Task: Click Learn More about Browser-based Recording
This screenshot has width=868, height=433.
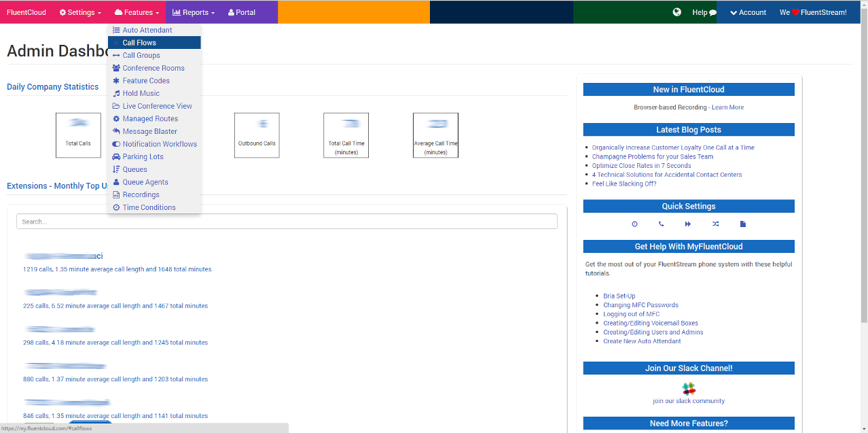Action: [x=727, y=107]
